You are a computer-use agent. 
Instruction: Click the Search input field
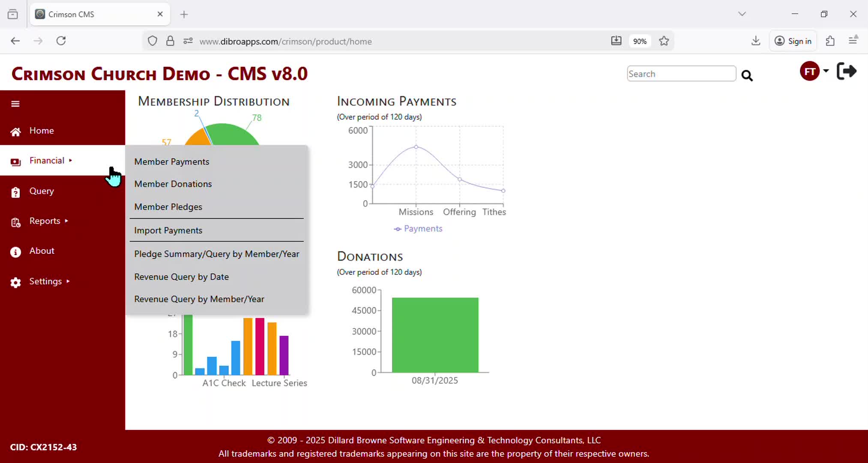681,74
